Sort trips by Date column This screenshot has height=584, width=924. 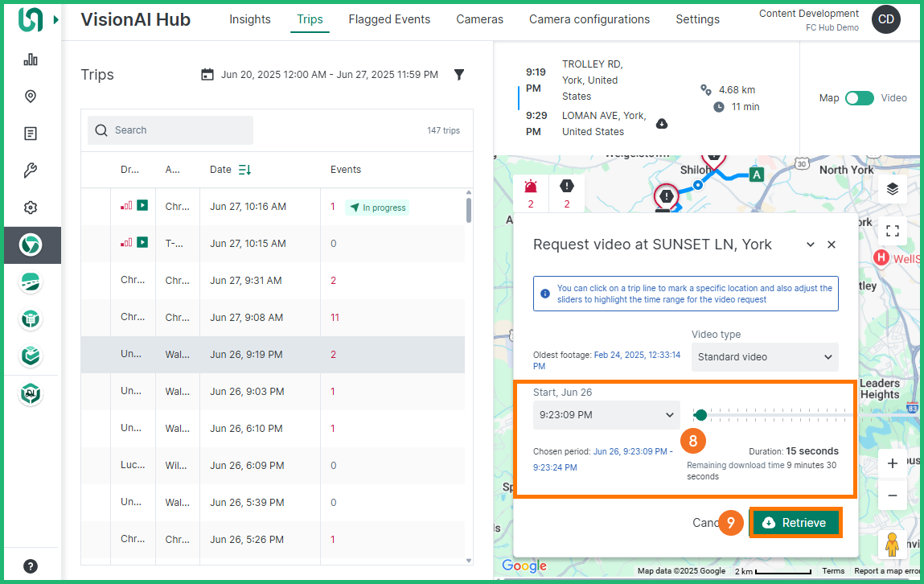(244, 170)
